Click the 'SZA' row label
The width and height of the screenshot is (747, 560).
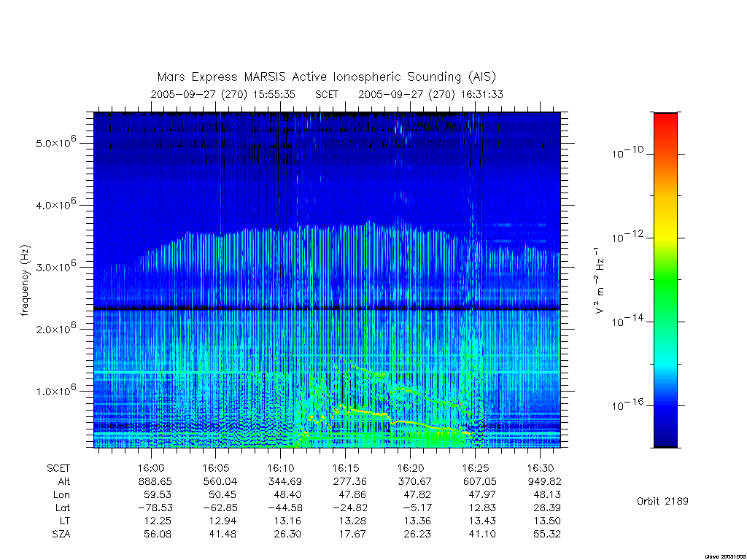coord(61,534)
